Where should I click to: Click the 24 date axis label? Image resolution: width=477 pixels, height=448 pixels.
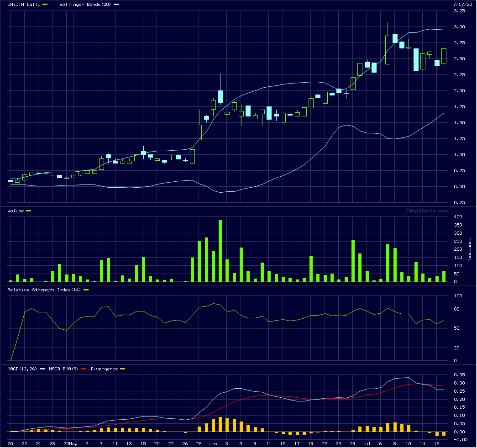[x=38, y=444]
